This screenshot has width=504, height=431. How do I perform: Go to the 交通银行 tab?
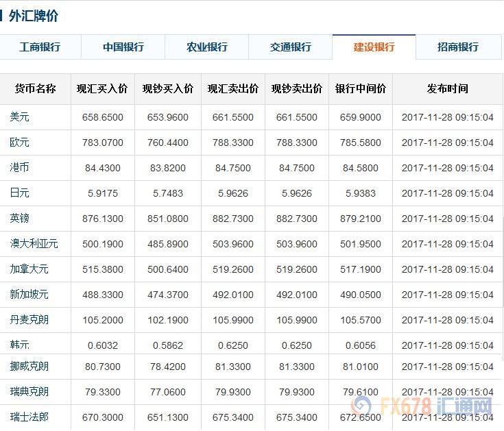(290, 47)
